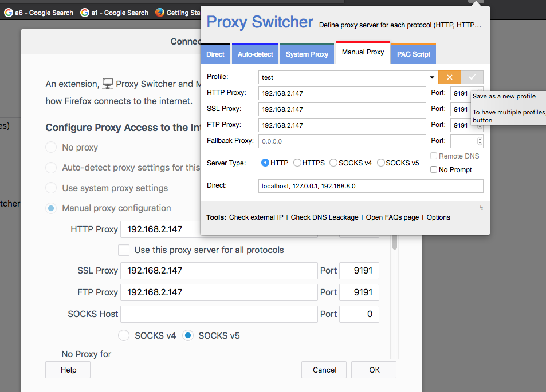Select SOCKS v4 server type in Proxy Switcher
This screenshot has height=392, width=546.
(333, 163)
